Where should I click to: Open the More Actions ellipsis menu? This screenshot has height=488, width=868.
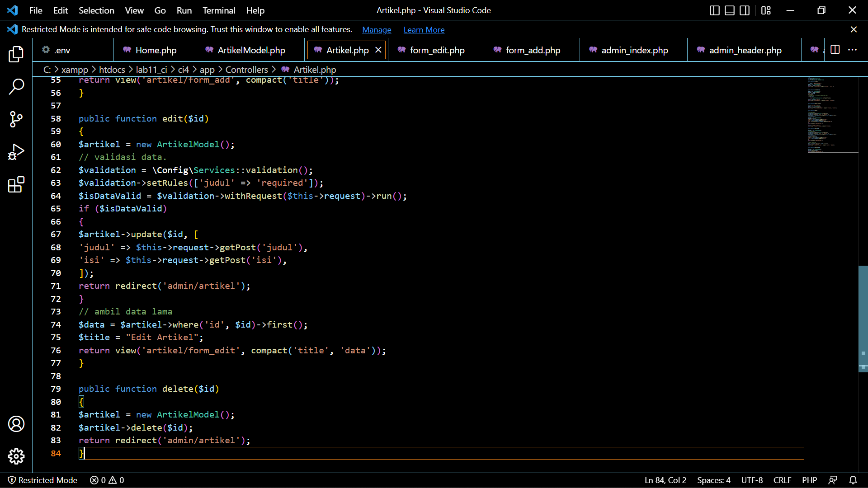tap(854, 50)
